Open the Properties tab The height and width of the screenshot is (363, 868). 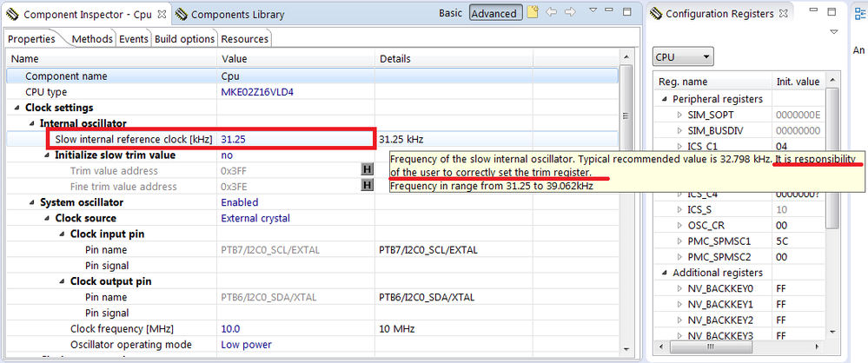pos(31,39)
